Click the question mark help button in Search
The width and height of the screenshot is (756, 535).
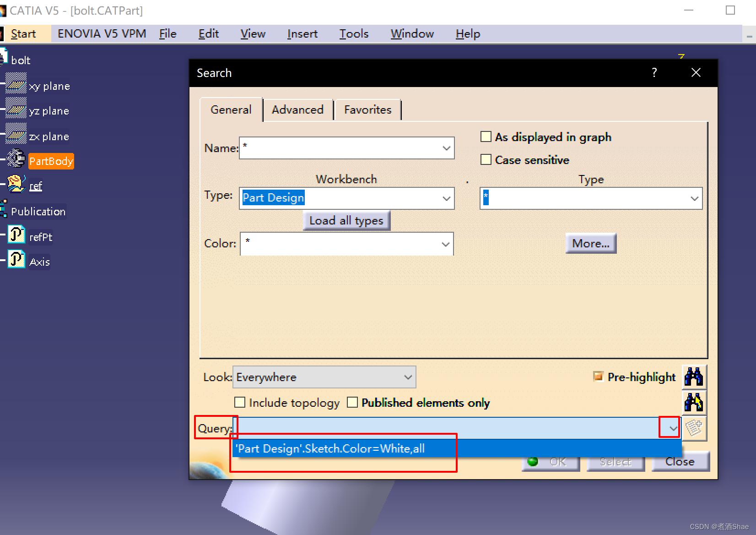pos(654,72)
